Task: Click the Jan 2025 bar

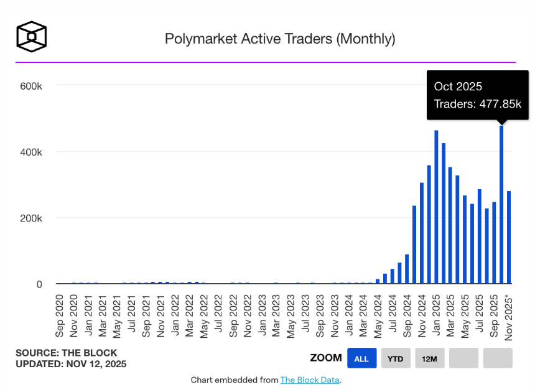Action: 436,205
